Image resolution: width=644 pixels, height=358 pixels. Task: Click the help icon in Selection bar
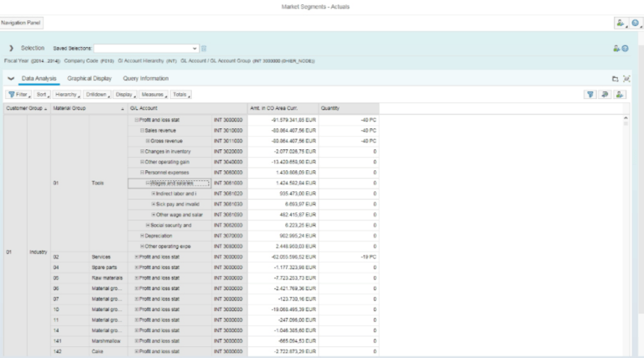pyautogui.click(x=625, y=49)
